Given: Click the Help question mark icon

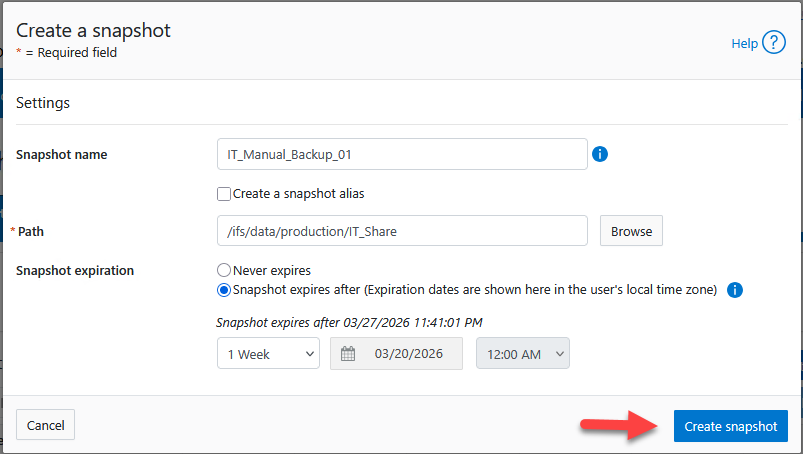Looking at the screenshot, I should coord(773,42).
